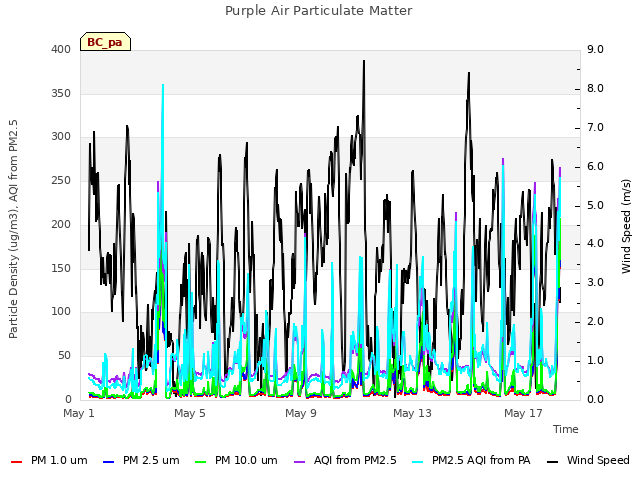Click the 6.0 wind speed tick label

coord(595,167)
